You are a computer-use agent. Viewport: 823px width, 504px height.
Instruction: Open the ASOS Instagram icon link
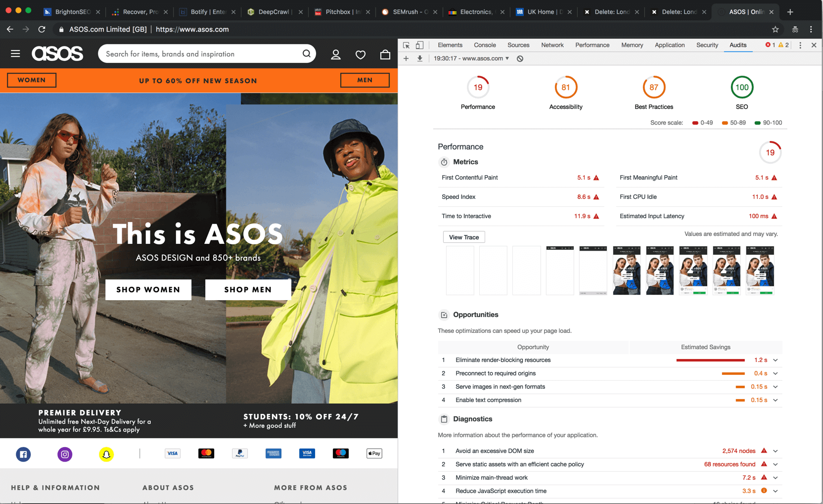coord(65,454)
